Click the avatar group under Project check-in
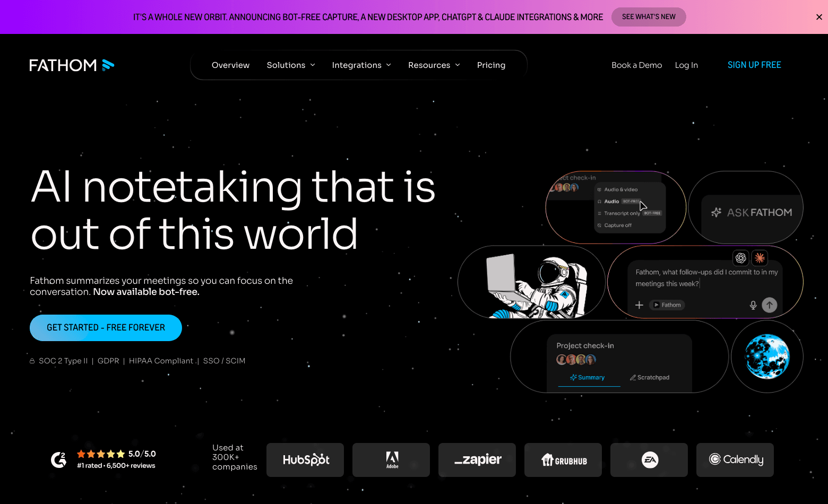Screen dimensions: 828x504 pyautogui.click(x=576, y=360)
